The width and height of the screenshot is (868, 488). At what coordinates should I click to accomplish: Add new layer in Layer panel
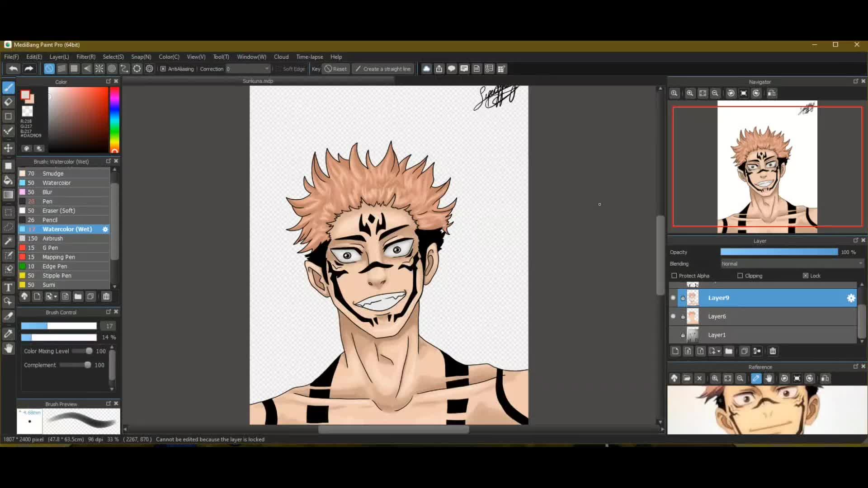pyautogui.click(x=675, y=351)
